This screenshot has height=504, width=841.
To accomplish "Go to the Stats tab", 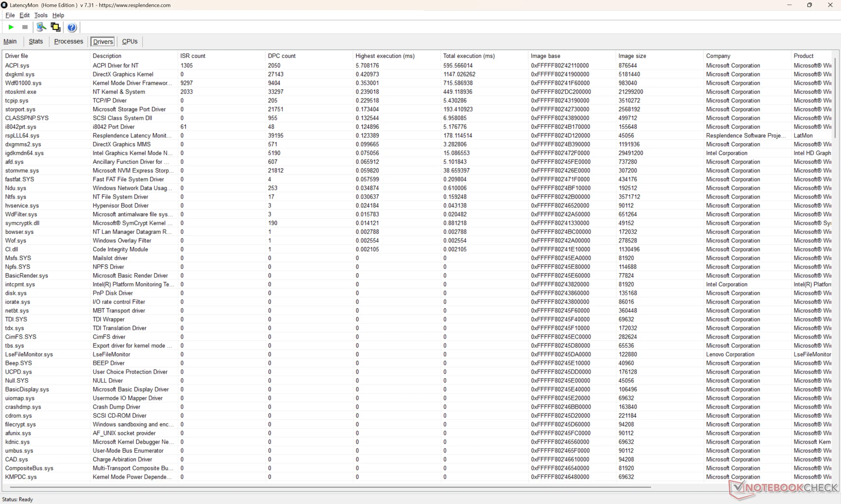I will pyautogui.click(x=36, y=41).
